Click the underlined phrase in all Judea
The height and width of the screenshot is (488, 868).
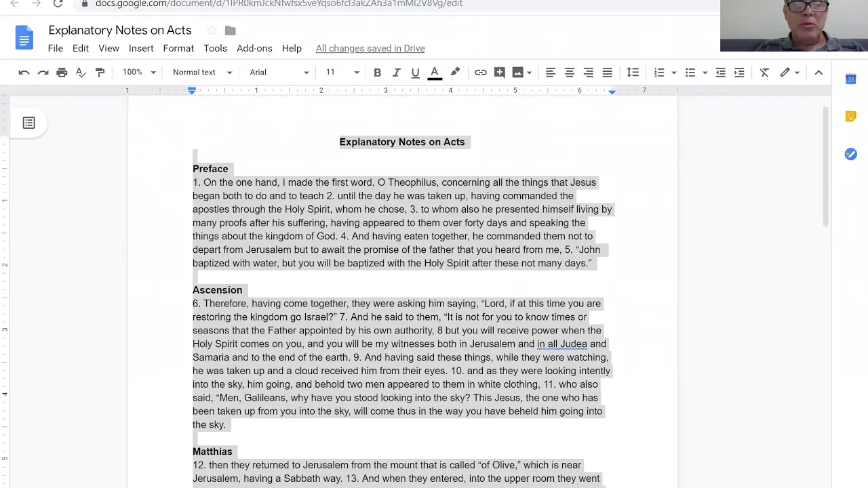coord(562,344)
